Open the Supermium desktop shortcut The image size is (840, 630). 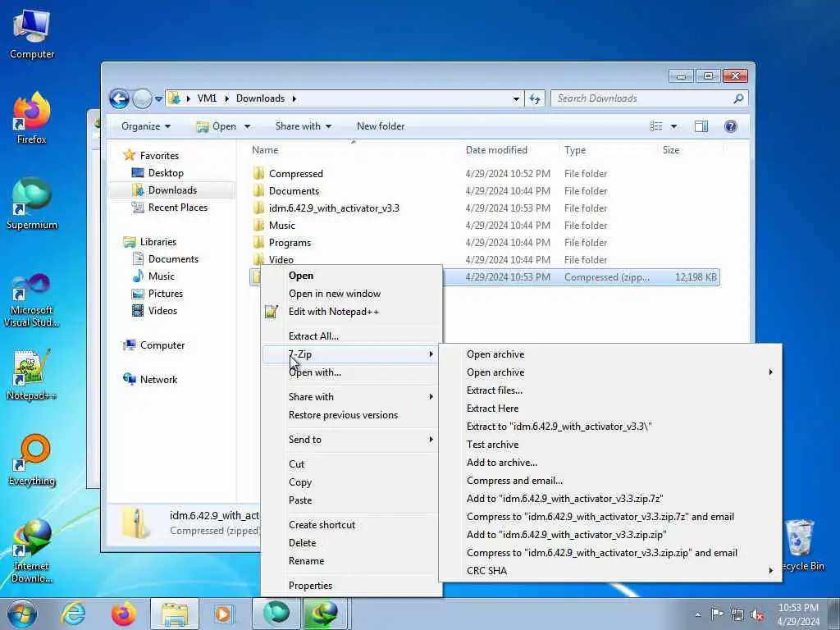[x=32, y=203]
